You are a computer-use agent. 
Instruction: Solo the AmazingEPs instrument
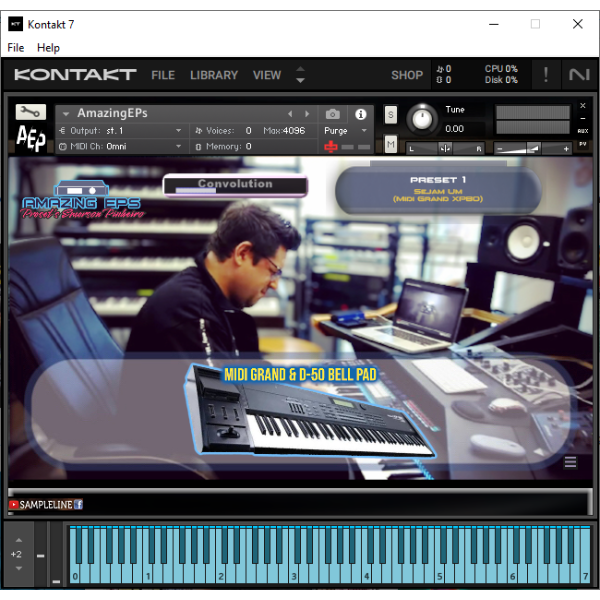click(x=390, y=114)
